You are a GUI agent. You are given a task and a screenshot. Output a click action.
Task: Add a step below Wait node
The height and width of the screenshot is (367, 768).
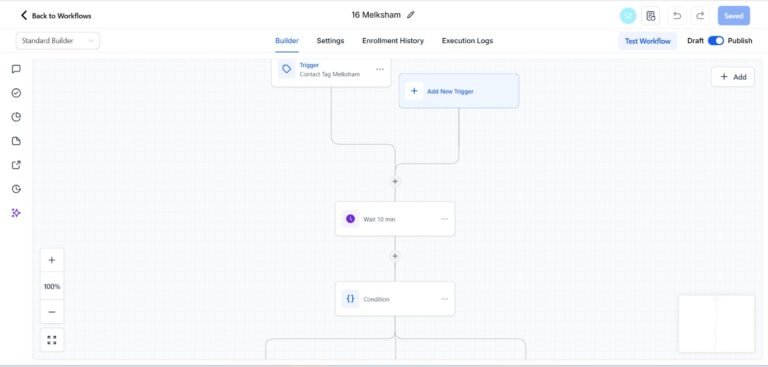pyautogui.click(x=395, y=256)
